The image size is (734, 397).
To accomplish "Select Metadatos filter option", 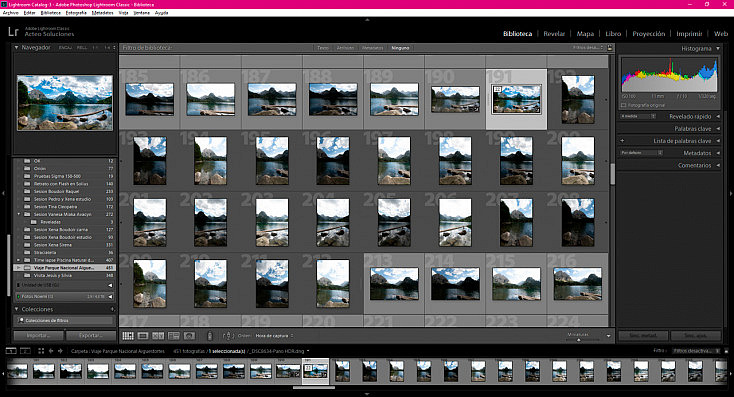I will click(373, 48).
